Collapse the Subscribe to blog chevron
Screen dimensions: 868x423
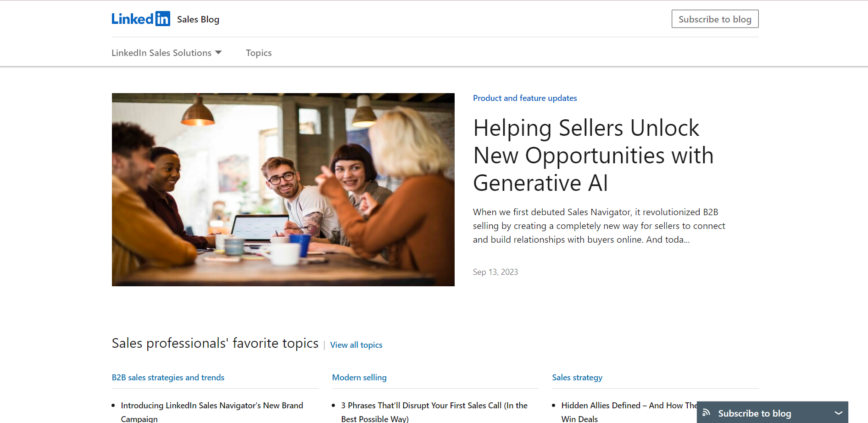[838, 413]
